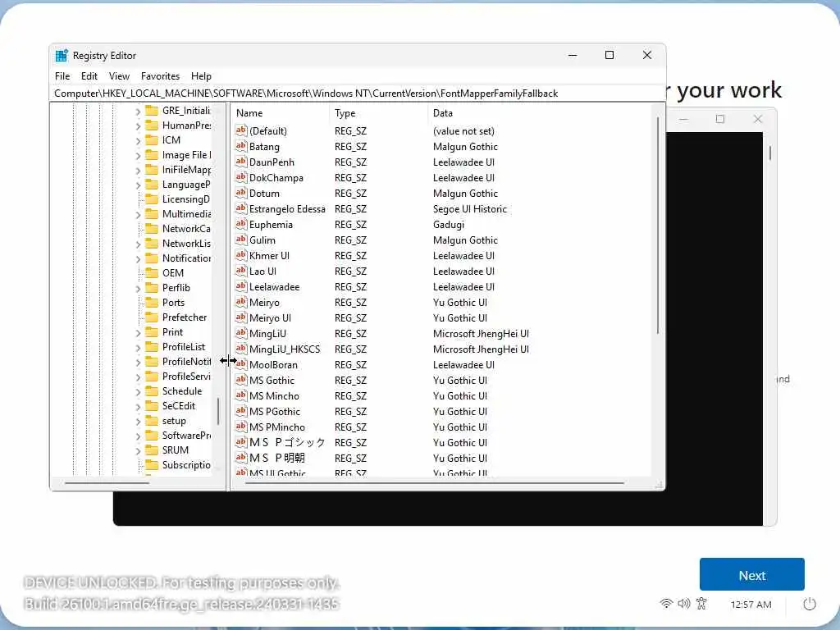
Task: Expand the GRE_Initialize tree node
Action: (x=138, y=111)
